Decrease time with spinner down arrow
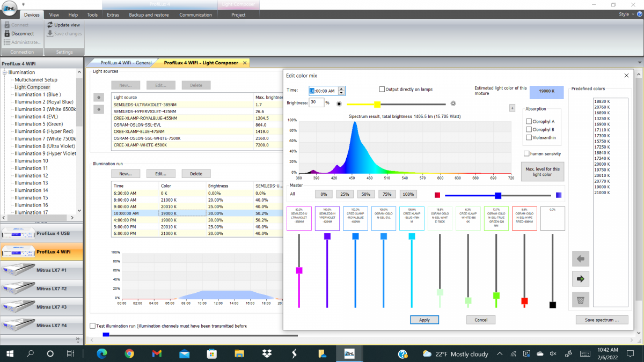Image resolution: width=644 pixels, height=362 pixels. [342, 93]
